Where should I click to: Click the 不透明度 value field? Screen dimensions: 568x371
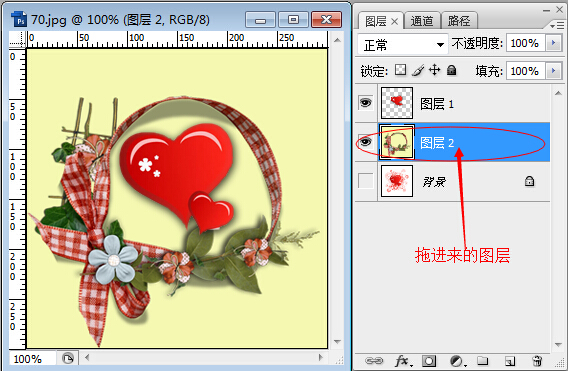coord(526,43)
